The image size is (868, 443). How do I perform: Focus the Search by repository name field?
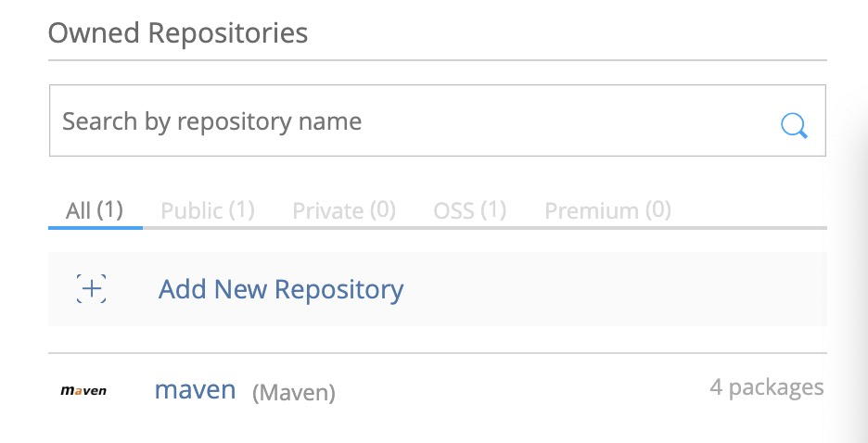pyautogui.click(x=408, y=121)
